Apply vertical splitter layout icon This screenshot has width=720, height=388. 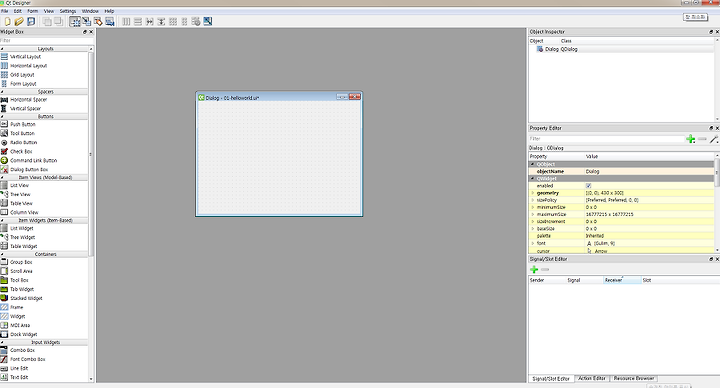click(x=161, y=22)
